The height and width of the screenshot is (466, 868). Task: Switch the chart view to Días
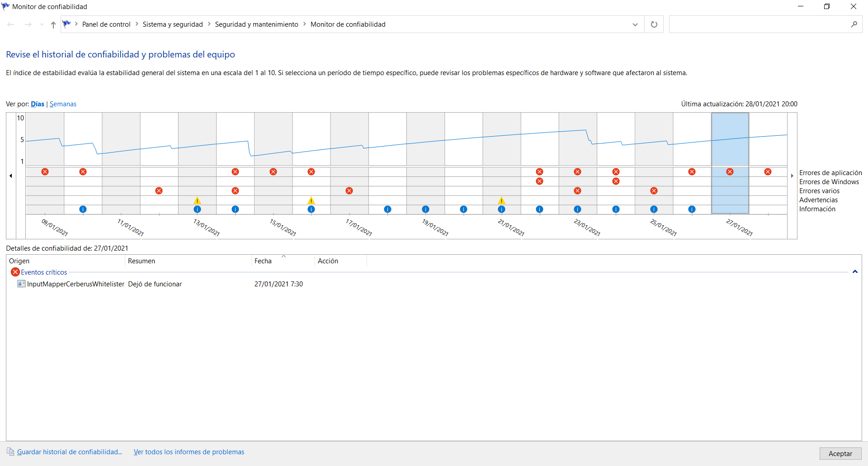pos(38,104)
